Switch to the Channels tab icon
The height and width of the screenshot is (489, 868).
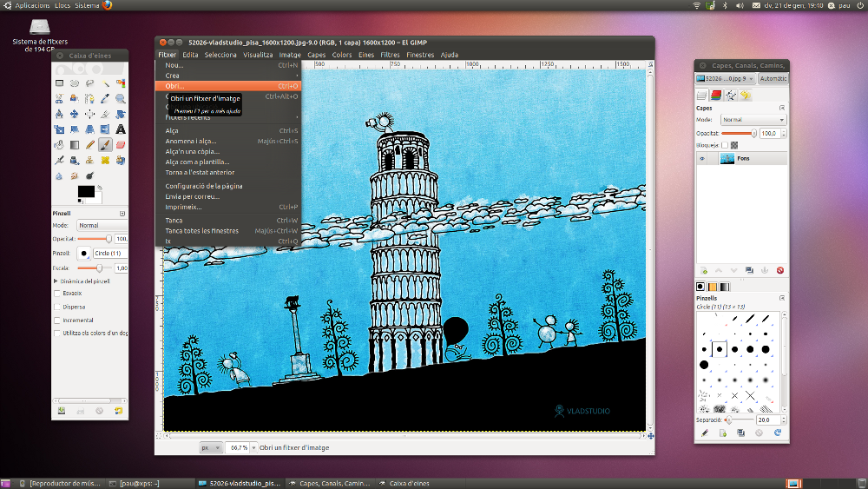(x=716, y=96)
